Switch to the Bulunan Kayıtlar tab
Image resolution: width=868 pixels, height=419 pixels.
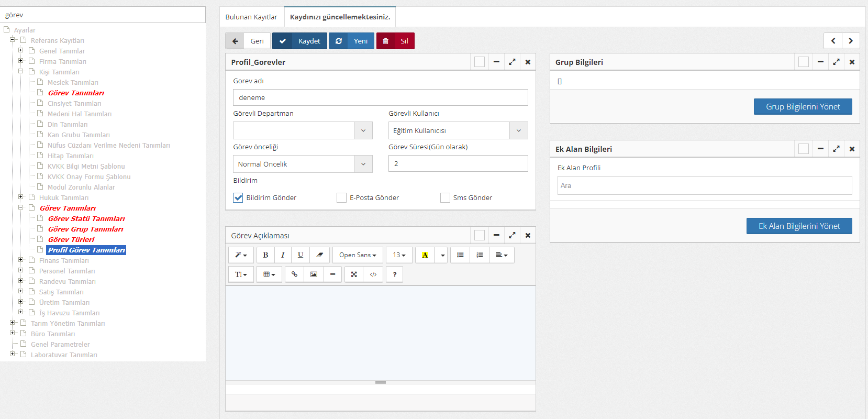(251, 17)
